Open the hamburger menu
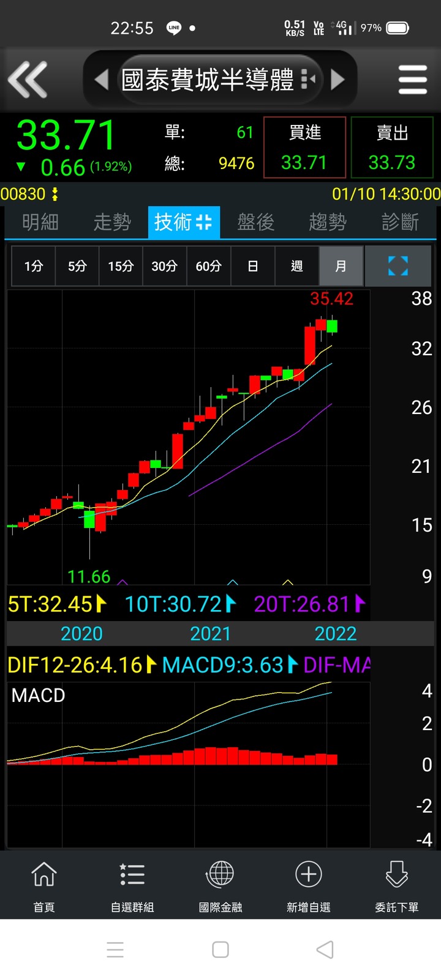The height and width of the screenshot is (980, 441). [x=412, y=80]
